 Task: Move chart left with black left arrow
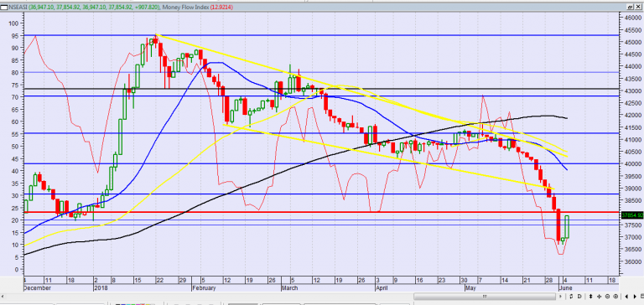coord(626,297)
